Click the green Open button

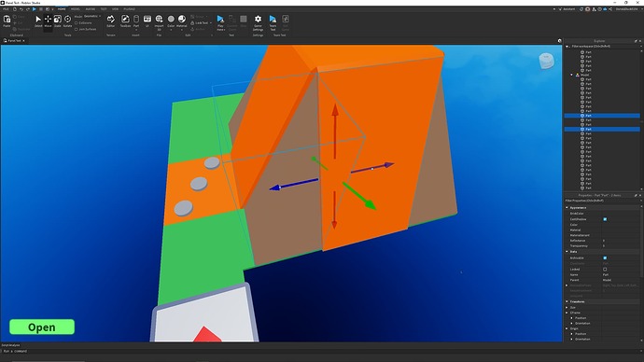coord(42,327)
